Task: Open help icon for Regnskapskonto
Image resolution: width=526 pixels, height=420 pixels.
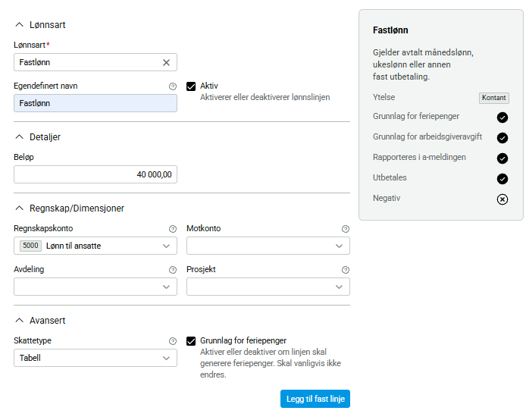Action: coord(172,229)
